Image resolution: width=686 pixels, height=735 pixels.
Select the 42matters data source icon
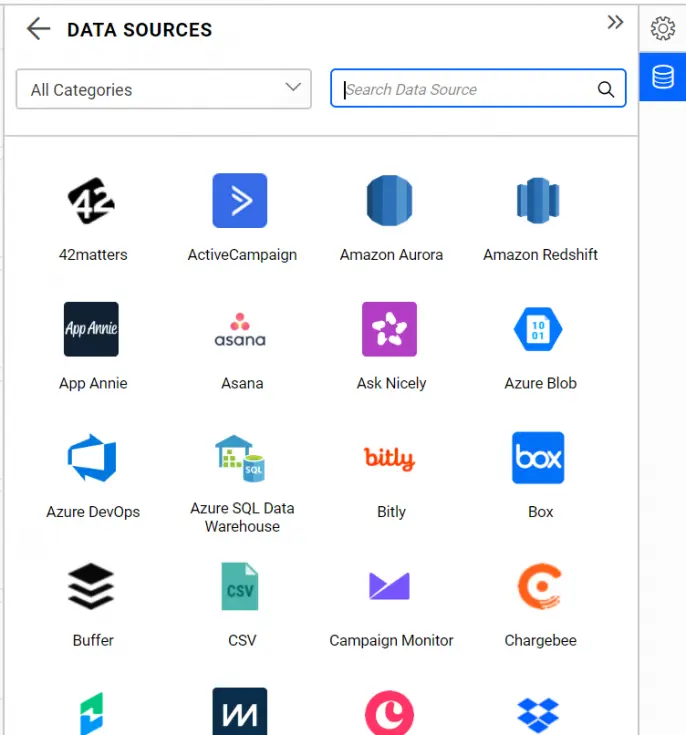(92, 201)
